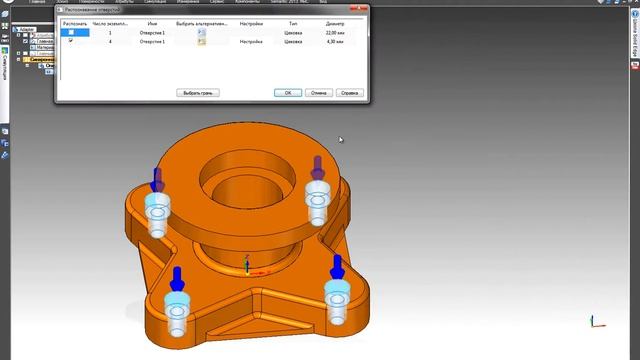Select instance count 4 cell
640x360 pixels.
[110, 42]
